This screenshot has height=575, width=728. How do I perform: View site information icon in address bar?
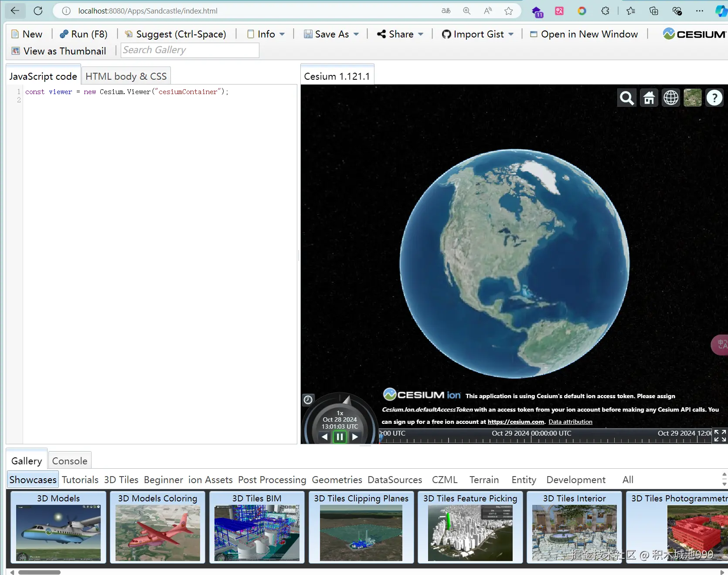click(x=66, y=11)
